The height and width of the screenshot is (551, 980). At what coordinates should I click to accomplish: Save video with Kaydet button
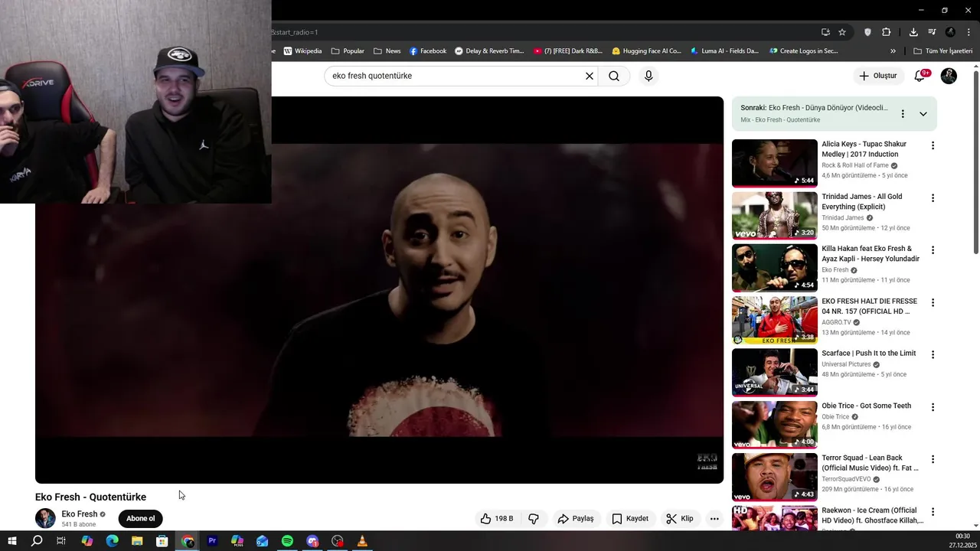(630, 519)
